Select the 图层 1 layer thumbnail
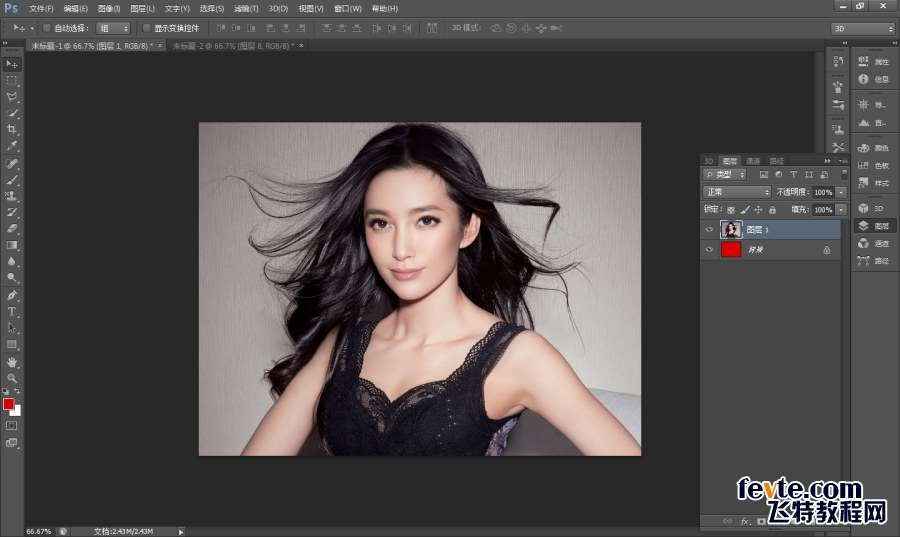 tap(731, 229)
